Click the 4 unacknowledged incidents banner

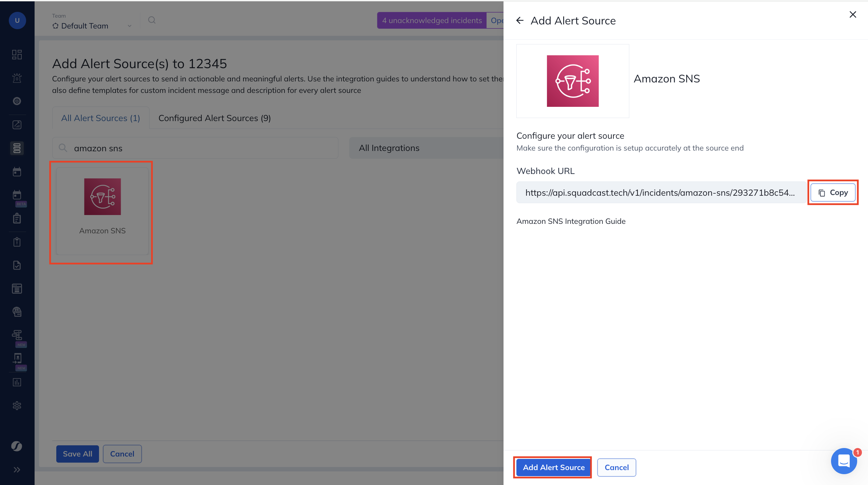point(432,20)
